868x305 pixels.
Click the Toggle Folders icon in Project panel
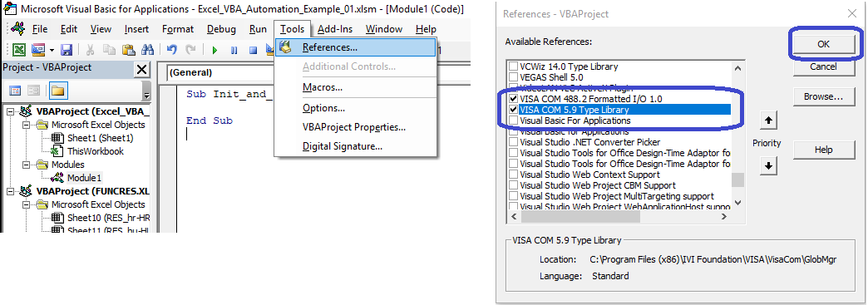[57, 91]
